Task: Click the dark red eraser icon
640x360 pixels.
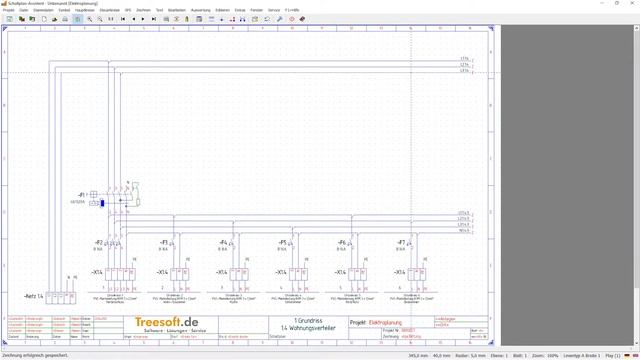Action: [x=302, y=19]
